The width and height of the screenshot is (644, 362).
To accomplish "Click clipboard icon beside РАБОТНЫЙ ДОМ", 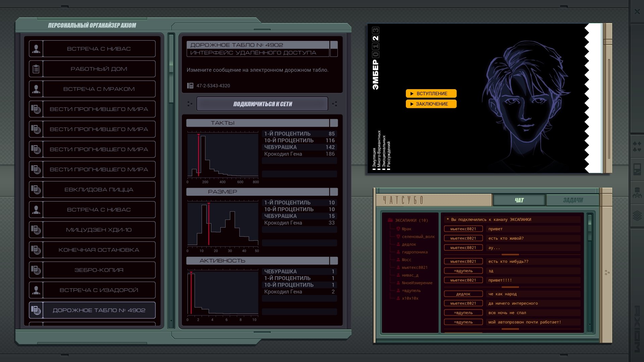I will 36,69.
